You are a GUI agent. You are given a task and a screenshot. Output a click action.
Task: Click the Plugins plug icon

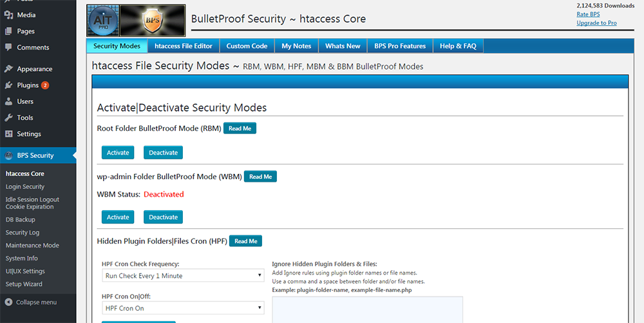8,85
